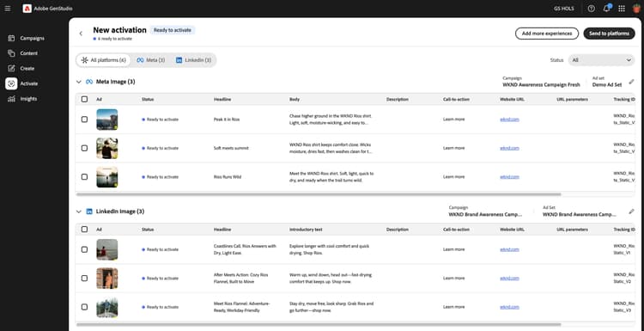Click Headline column header in Meta table

pos(222,100)
